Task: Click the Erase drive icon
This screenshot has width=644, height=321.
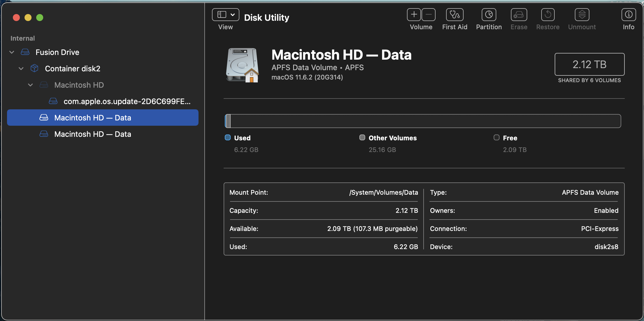Action: point(519,15)
